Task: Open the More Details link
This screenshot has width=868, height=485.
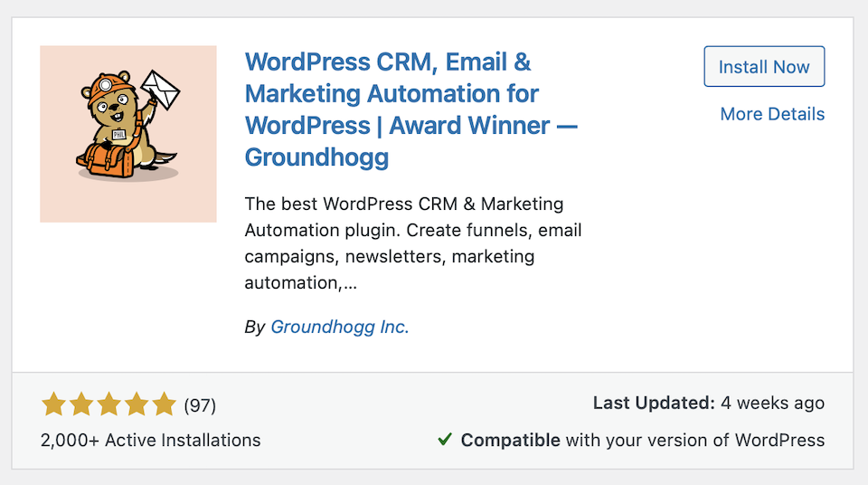Action: (772, 114)
